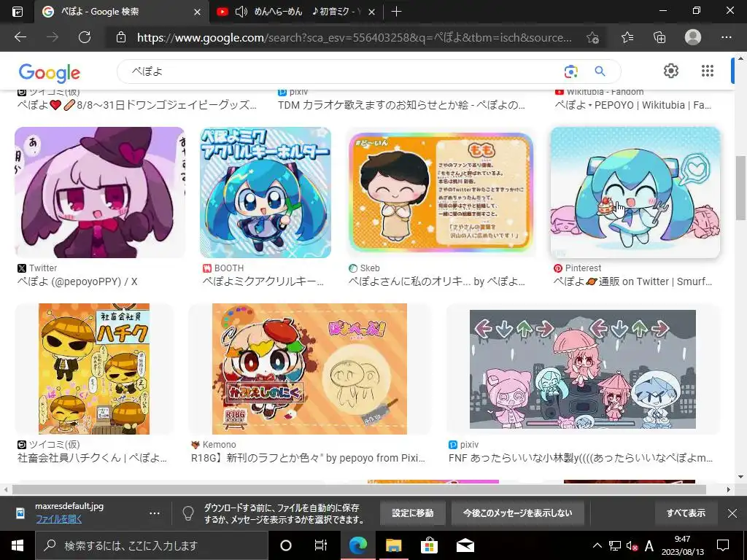This screenshot has height=560, width=747.
Task: Open a new tab with the plus button
Action: pyautogui.click(x=396, y=12)
